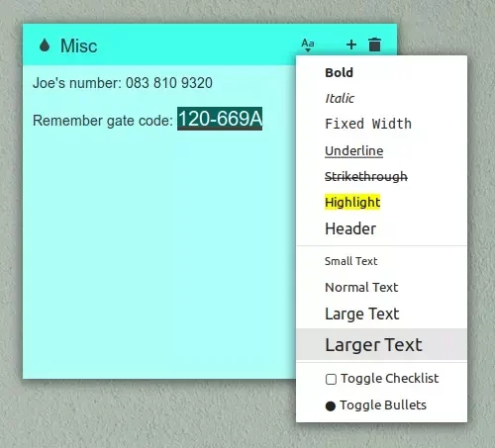This screenshot has height=448, width=495.
Task: Choose Fixed Width formatting
Action: (x=381, y=124)
